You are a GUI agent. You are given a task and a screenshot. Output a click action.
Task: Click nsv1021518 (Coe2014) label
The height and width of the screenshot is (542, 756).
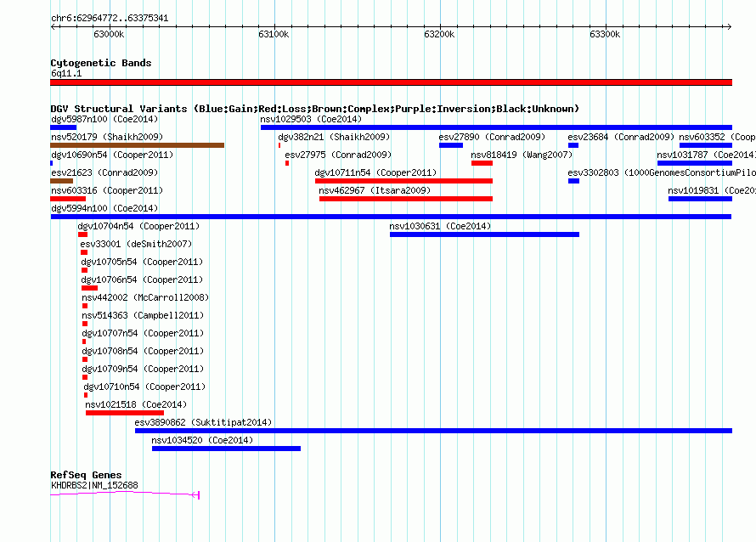point(136,404)
